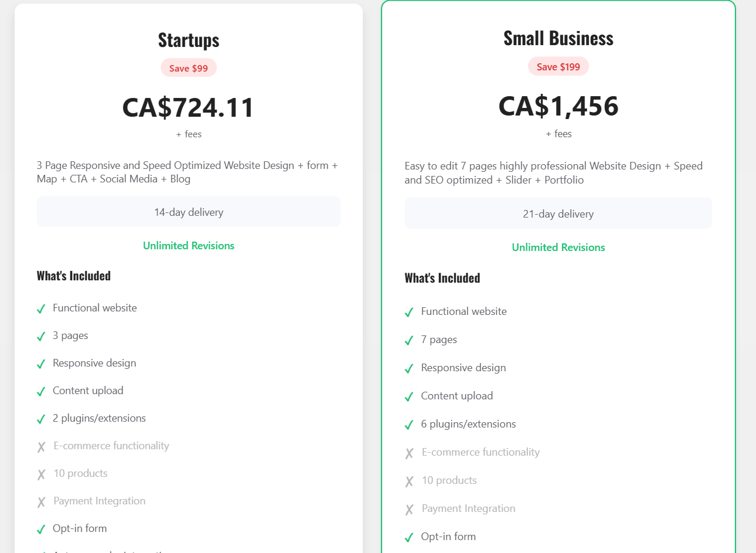Click the checkmark next to "7 pages"
The image size is (756, 553).
[x=409, y=341]
